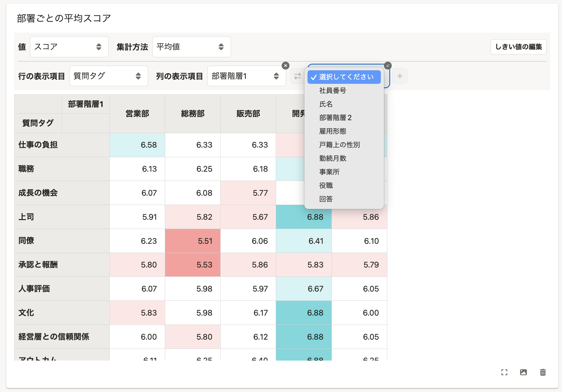Click the 6.13 cell in 職務 row

(x=137, y=169)
